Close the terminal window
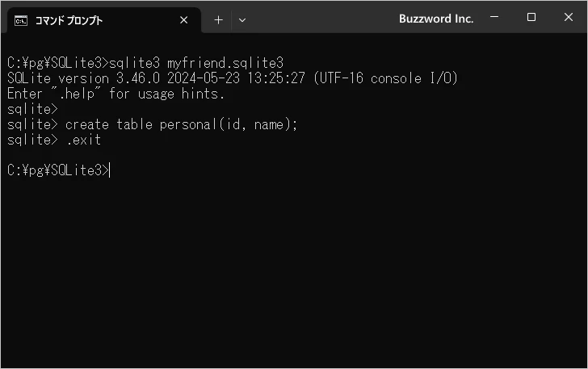This screenshot has height=369, width=588. point(569,17)
